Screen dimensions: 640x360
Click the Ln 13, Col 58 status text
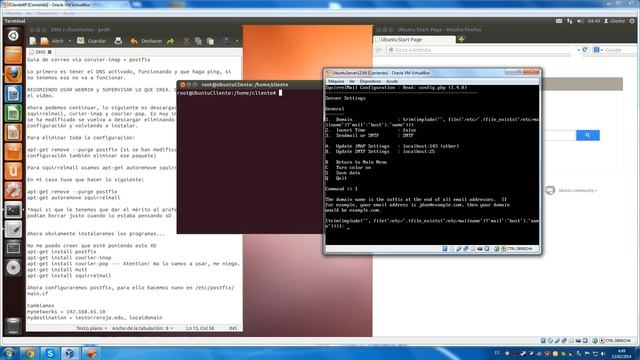pos(200,328)
